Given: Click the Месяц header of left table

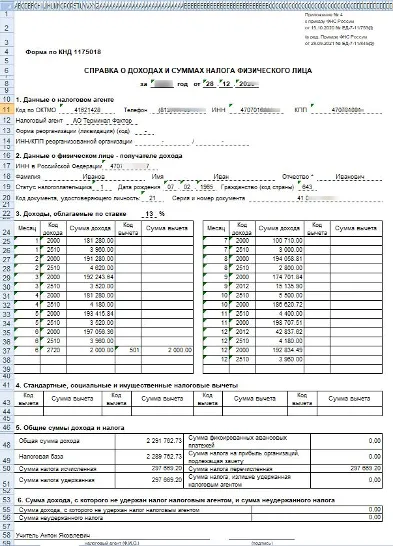Looking at the screenshot, I should click(27, 228).
